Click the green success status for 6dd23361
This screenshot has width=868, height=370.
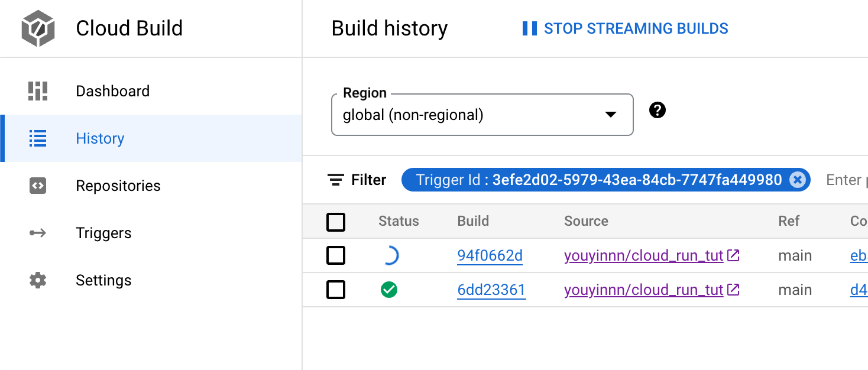pos(389,290)
